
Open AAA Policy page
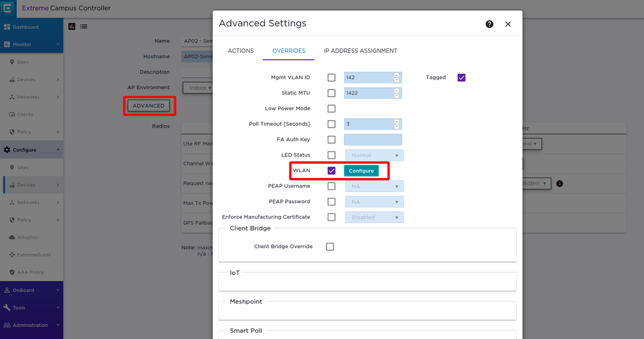(32, 272)
